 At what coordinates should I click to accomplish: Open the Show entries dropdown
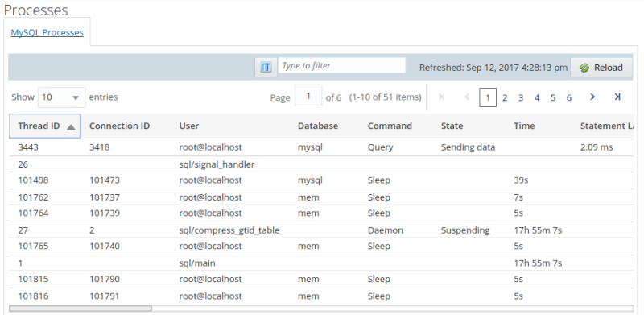pyautogui.click(x=62, y=97)
